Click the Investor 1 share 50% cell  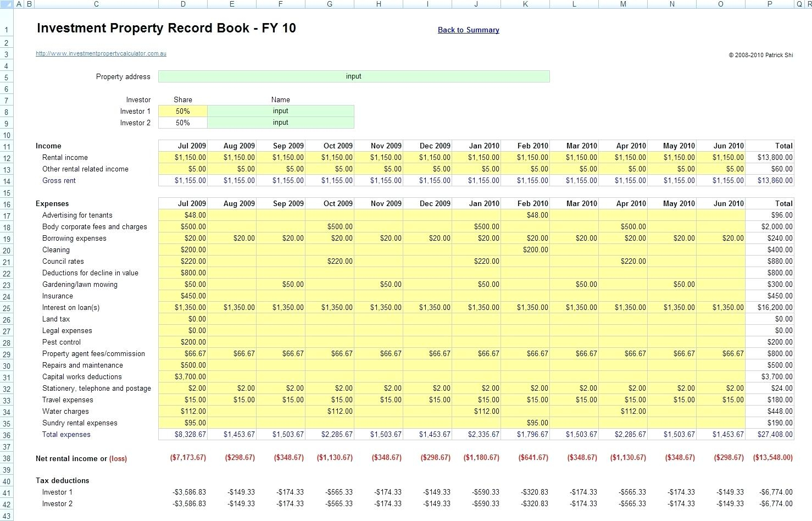pos(183,111)
